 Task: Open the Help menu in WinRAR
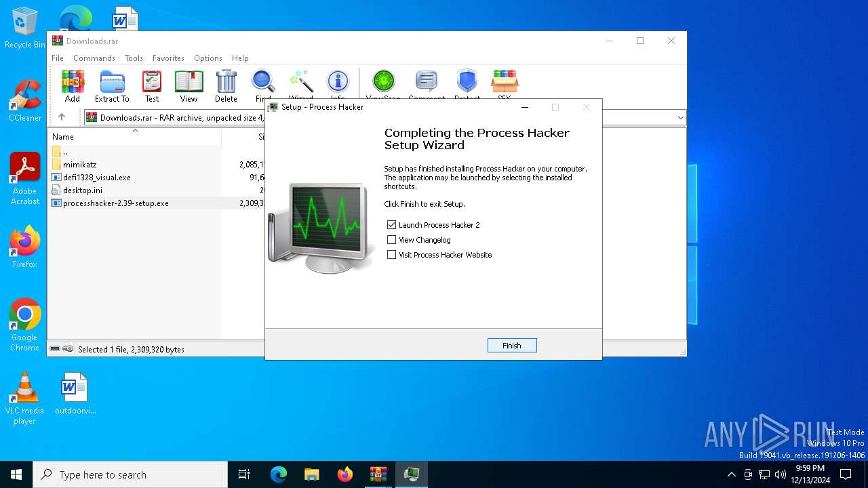[240, 58]
